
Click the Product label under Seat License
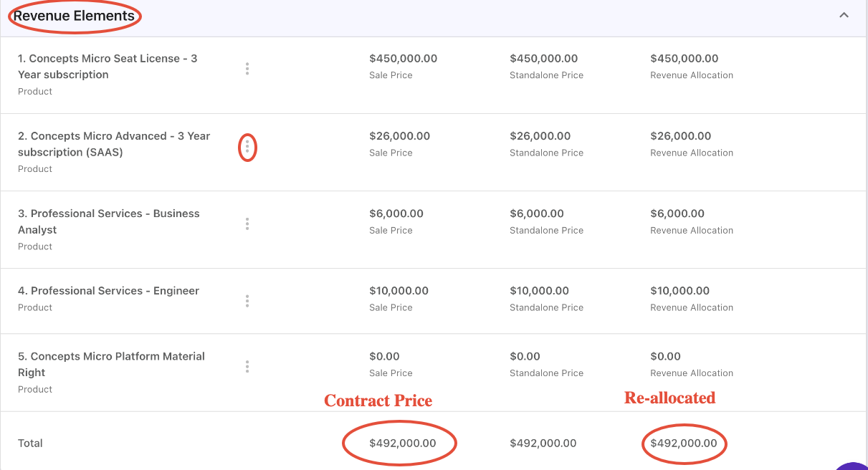pyautogui.click(x=35, y=92)
